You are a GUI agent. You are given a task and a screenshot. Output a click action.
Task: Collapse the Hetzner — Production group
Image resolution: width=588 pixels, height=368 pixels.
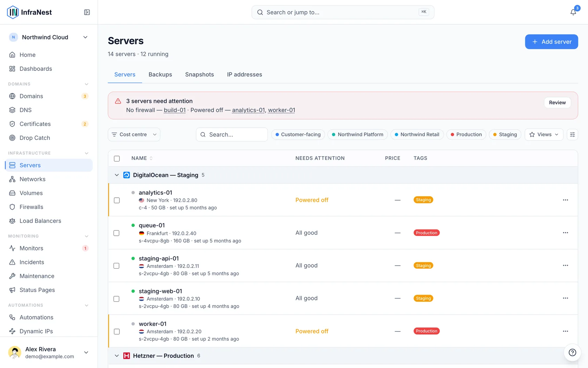[117, 356]
